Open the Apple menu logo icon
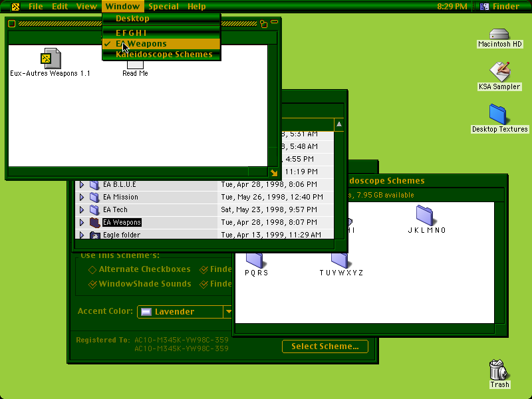The image size is (532, 399). click(15, 7)
